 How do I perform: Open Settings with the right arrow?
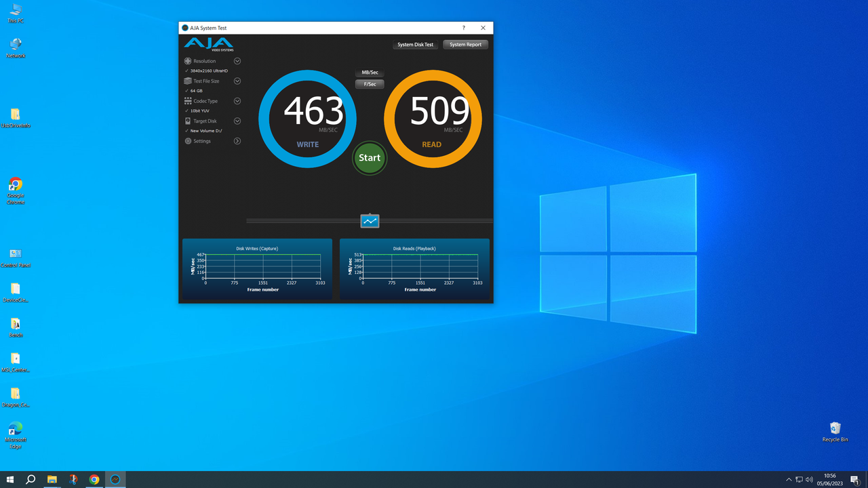(237, 141)
